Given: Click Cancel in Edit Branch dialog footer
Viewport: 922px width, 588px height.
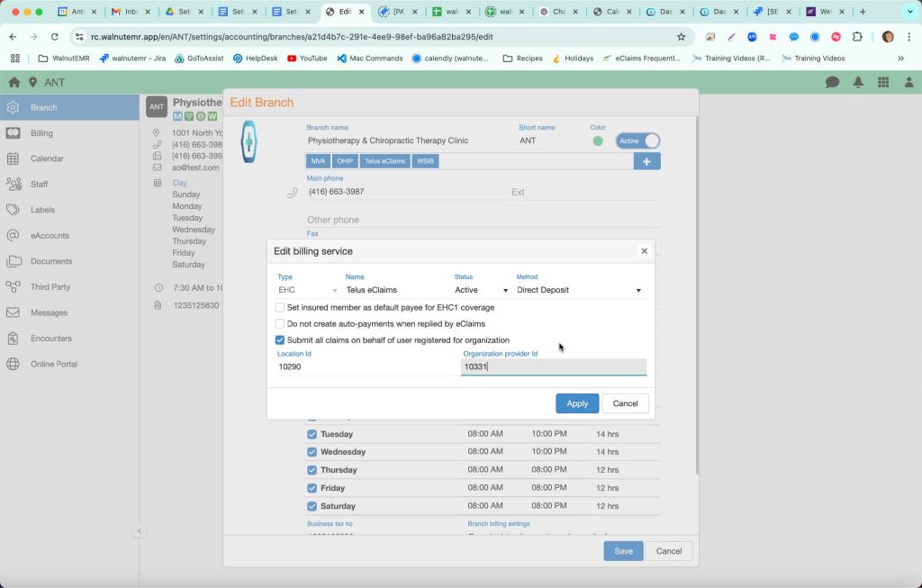Looking at the screenshot, I should (669, 551).
